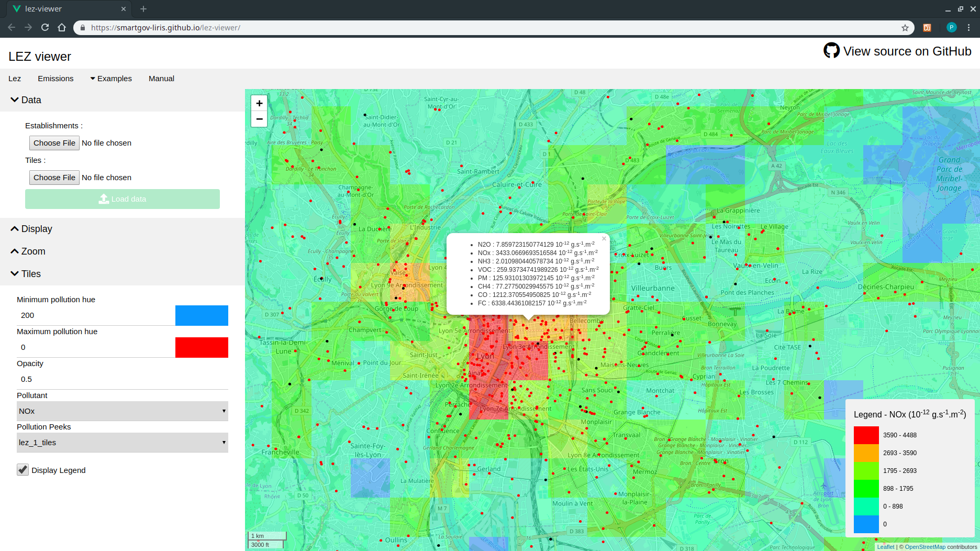Zoom in on the map with plus button
The image size is (980, 551).
pyautogui.click(x=259, y=103)
